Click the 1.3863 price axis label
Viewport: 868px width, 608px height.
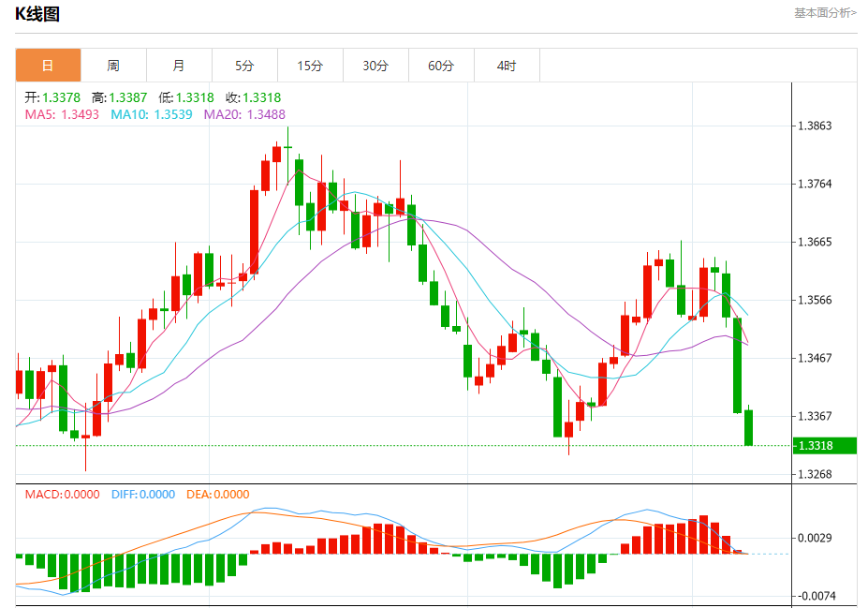(815, 126)
